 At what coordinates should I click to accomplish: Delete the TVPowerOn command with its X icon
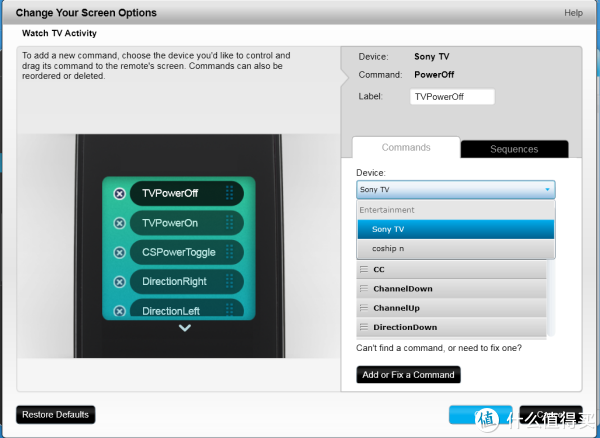tap(120, 222)
